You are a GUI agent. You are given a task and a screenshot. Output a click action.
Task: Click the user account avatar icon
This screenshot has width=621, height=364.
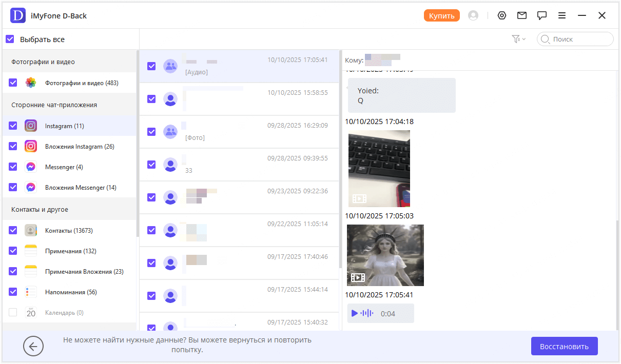[x=473, y=16]
